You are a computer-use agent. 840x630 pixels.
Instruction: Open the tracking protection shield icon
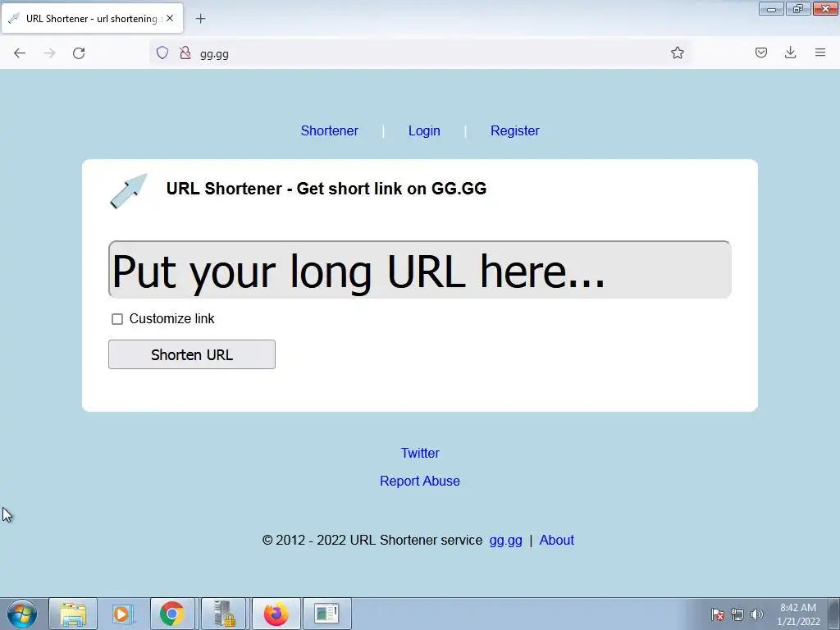tap(162, 52)
